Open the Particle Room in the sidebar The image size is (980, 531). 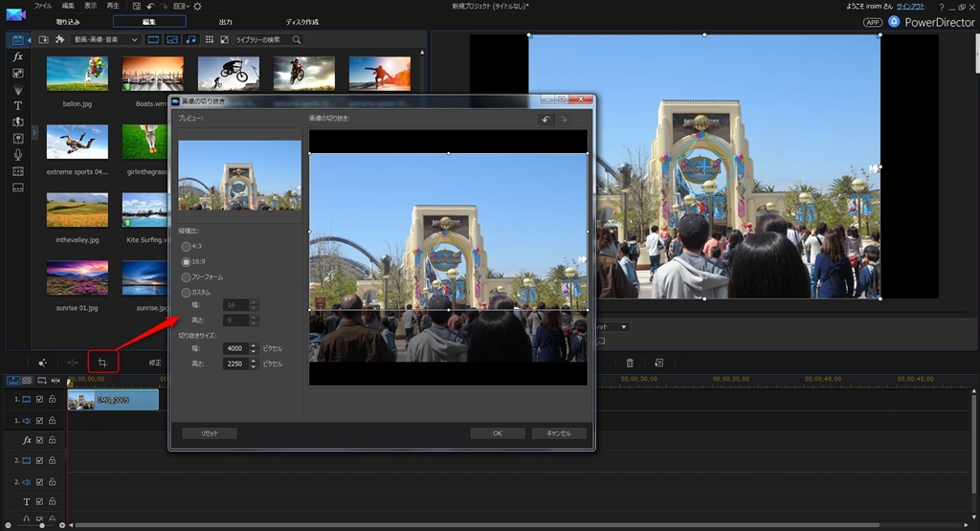coord(18,89)
